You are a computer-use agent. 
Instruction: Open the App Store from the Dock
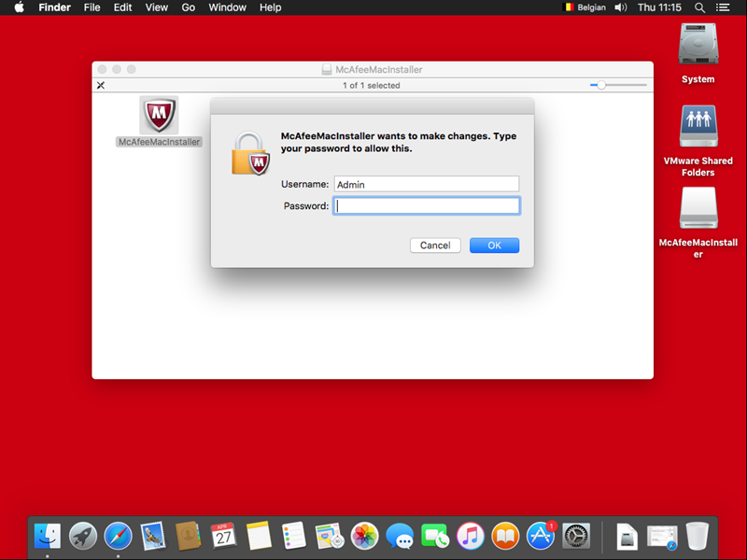pos(541,536)
